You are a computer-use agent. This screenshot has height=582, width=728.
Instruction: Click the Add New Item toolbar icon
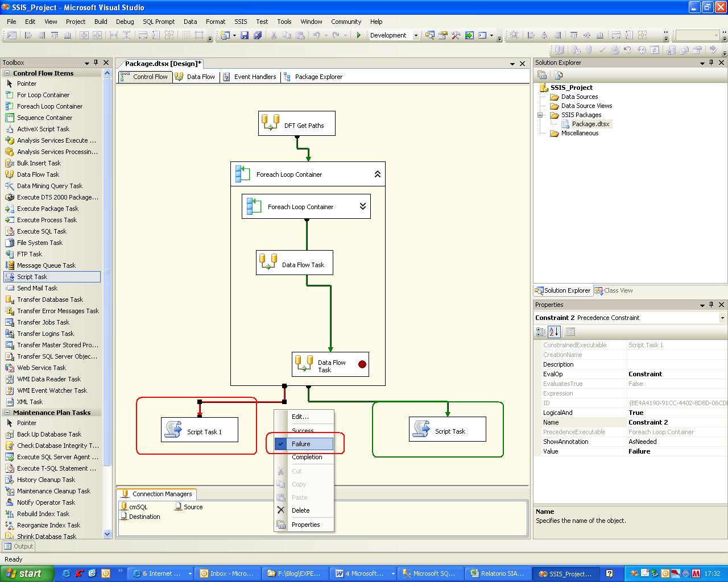pos(225,35)
